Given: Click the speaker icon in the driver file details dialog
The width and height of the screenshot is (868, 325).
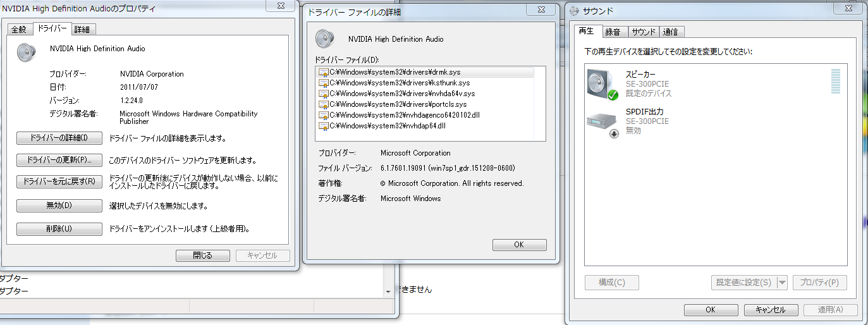Looking at the screenshot, I should (x=325, y=39).
